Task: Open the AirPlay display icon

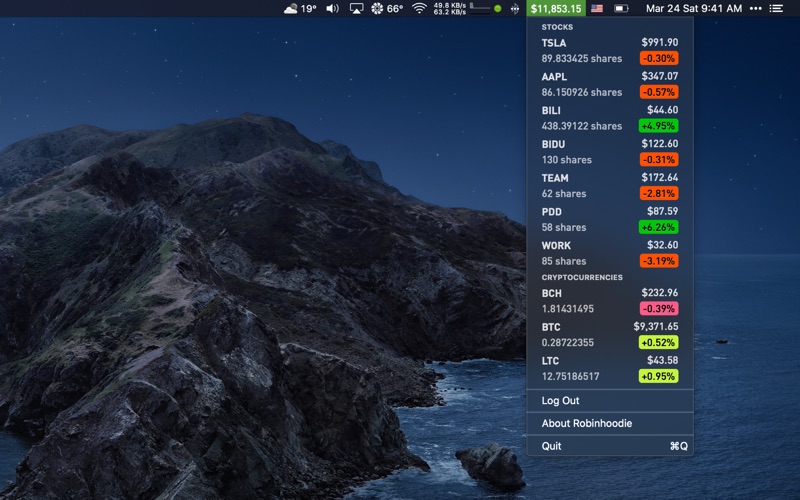Action: 356,8
